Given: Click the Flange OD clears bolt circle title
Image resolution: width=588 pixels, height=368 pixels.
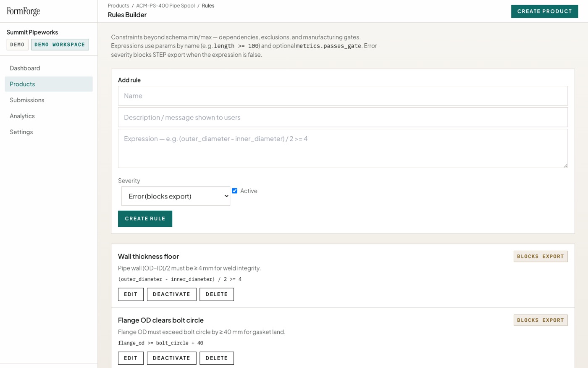Looking at the screenshot, I should point(161,320).
